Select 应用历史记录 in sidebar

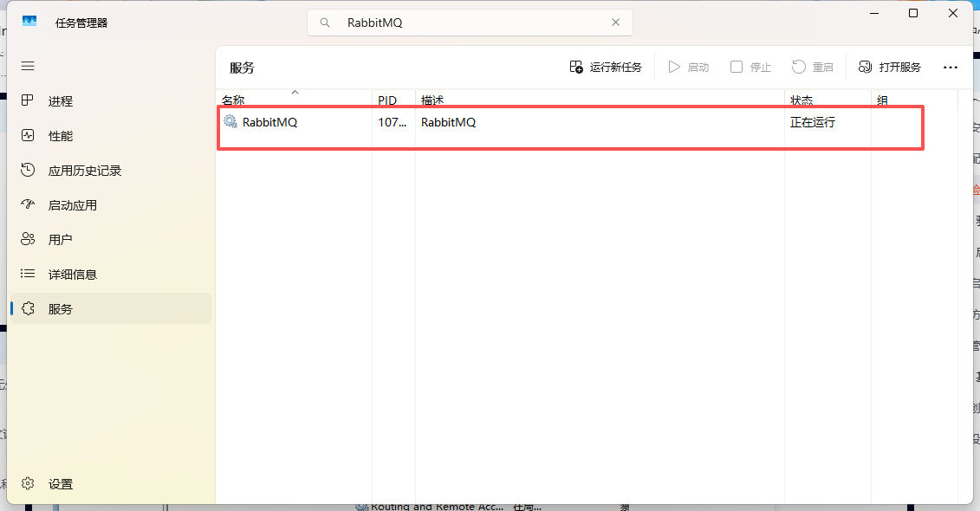pyautogui.click(x=111, y=171)
